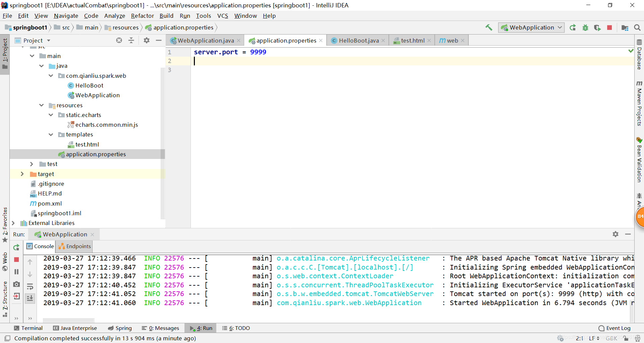
Task: Toggle scroll to end of console
Action: (30, 298)
